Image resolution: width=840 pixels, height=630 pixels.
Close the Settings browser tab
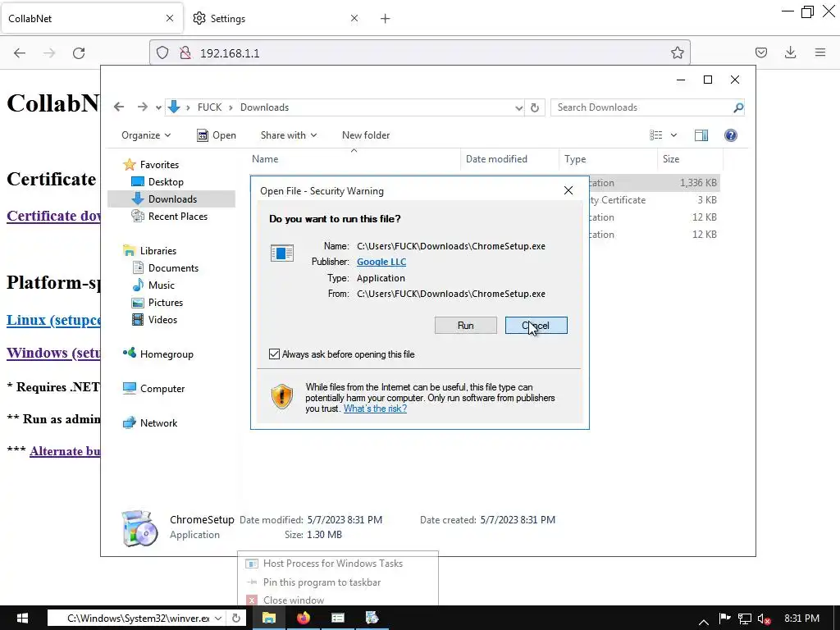(354, 18)
